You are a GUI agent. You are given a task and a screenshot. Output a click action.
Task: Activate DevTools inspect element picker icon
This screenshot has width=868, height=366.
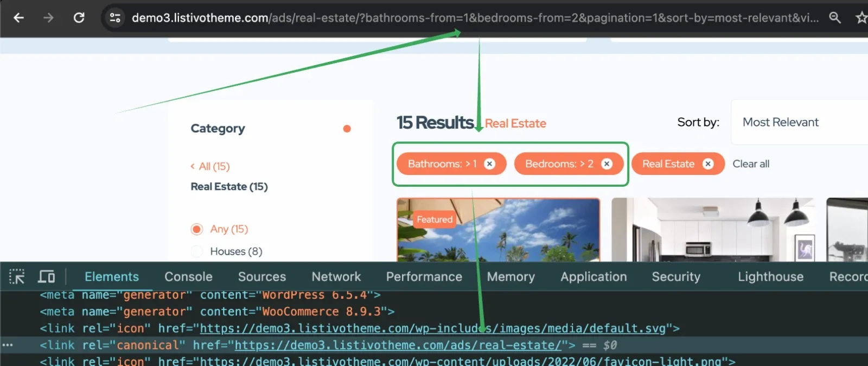[17, 277]
